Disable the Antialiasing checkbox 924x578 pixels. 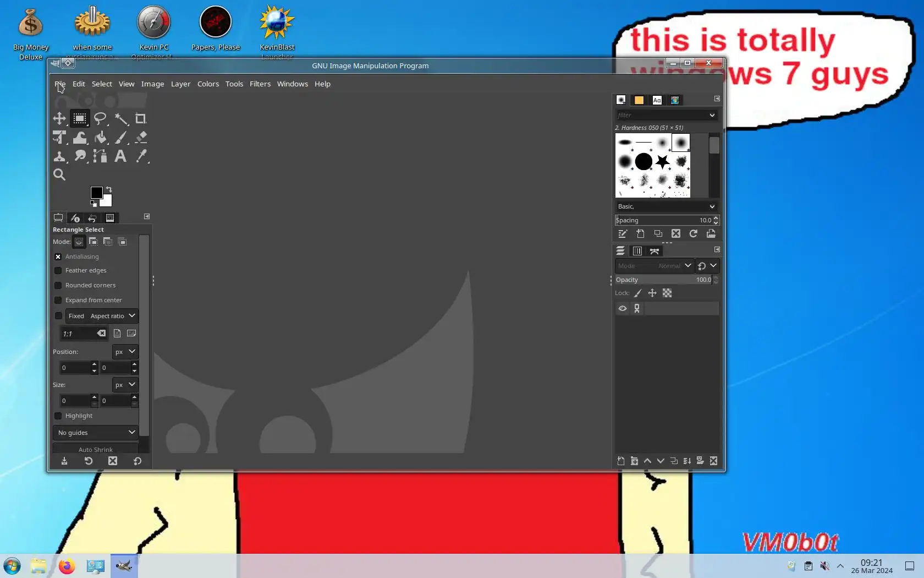[58, 257]
